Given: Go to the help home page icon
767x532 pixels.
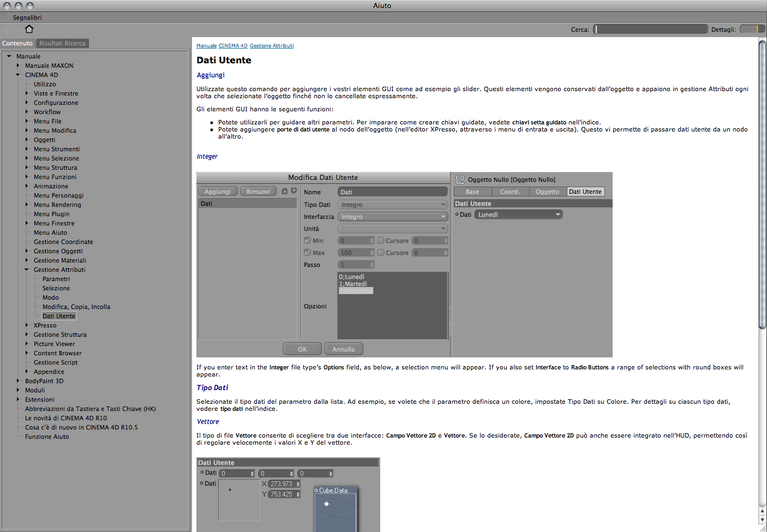Looking at the screenshot, I should tap(29, 29).
